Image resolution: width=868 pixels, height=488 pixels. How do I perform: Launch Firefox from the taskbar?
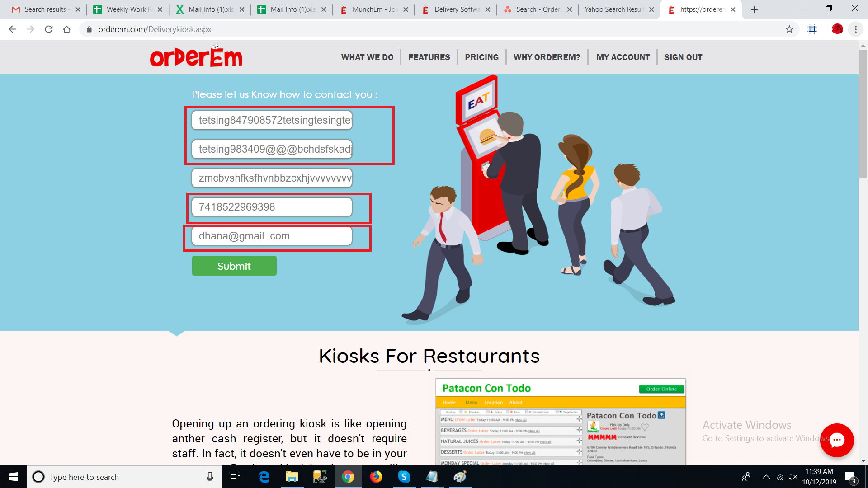coord(376,477)
